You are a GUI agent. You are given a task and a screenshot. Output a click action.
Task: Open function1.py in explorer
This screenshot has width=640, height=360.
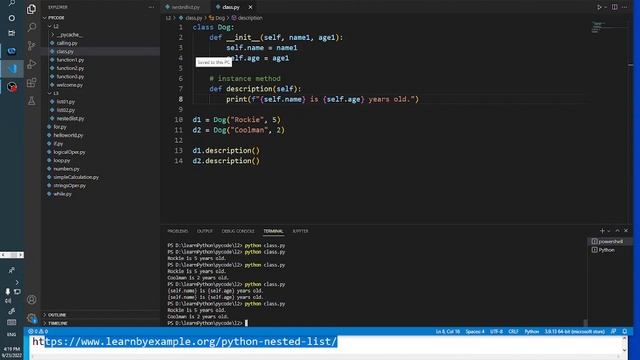click(x=70, y=60)
